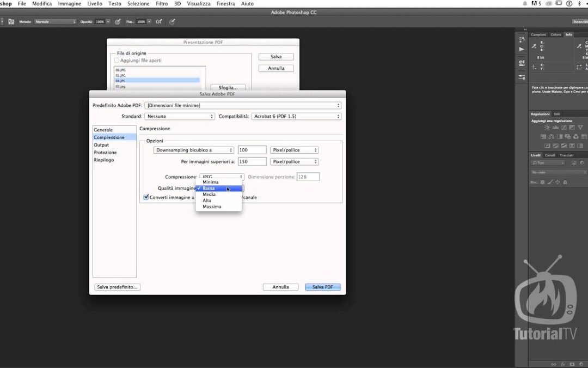
Task: Open the Filtro menu
Action: (x=162, y=3)
